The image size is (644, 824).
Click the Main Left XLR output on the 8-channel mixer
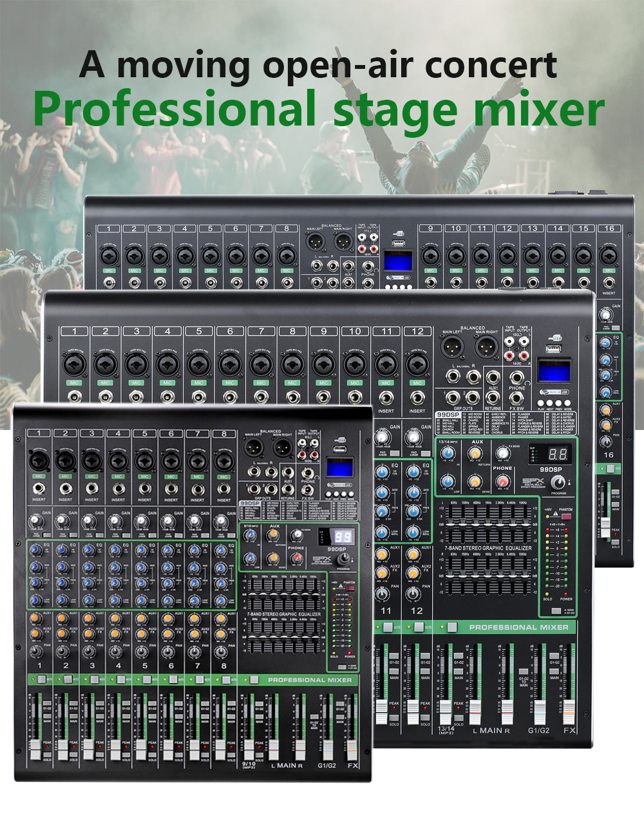253,446
